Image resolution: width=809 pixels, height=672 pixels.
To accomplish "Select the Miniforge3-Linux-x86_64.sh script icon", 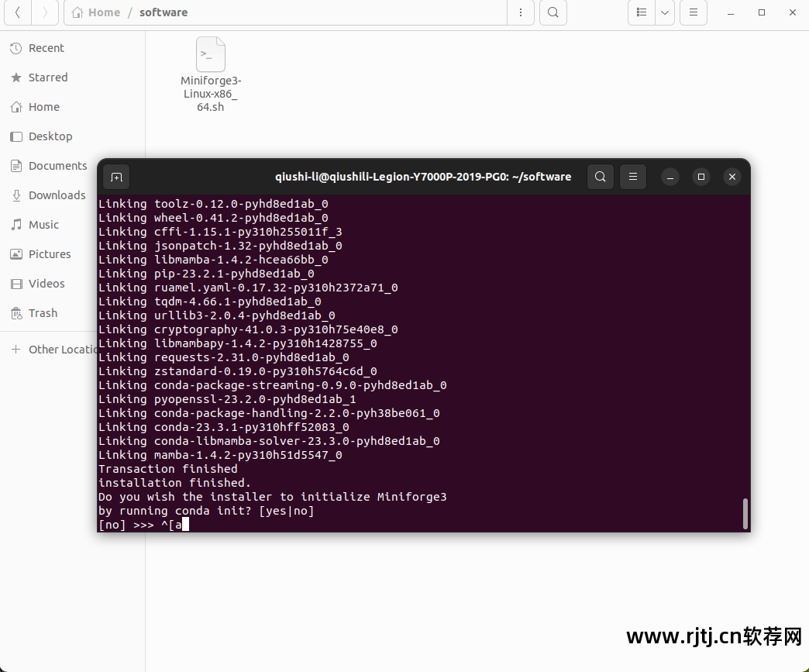I will tap(211, 54).
